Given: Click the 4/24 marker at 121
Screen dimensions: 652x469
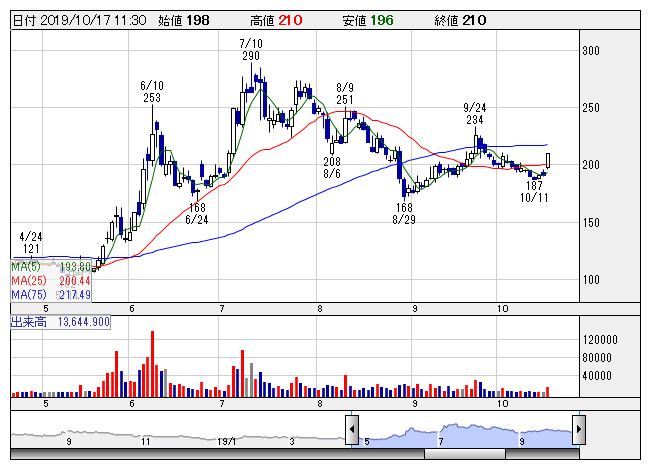Looking at the screenshot, I should (x=31, y=241).
